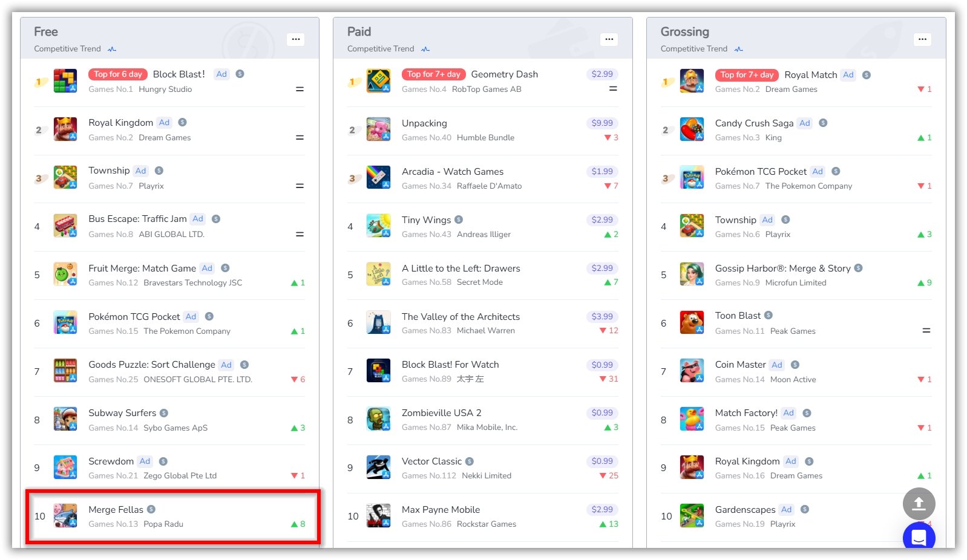This screenshot has width=967, height=560.
Task: Click developer name Rockstar Games
Action: (x=487, y=524)
